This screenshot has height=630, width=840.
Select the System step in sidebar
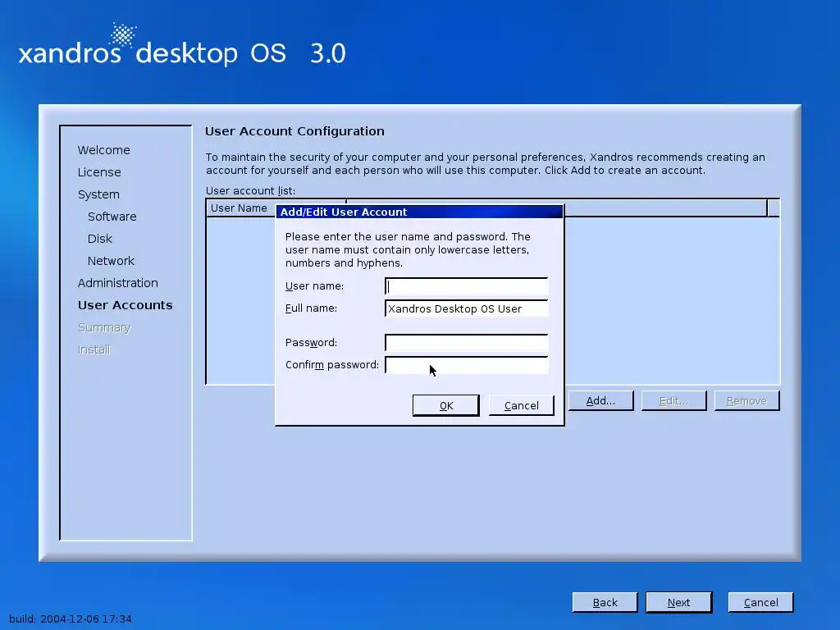(98, 194)
